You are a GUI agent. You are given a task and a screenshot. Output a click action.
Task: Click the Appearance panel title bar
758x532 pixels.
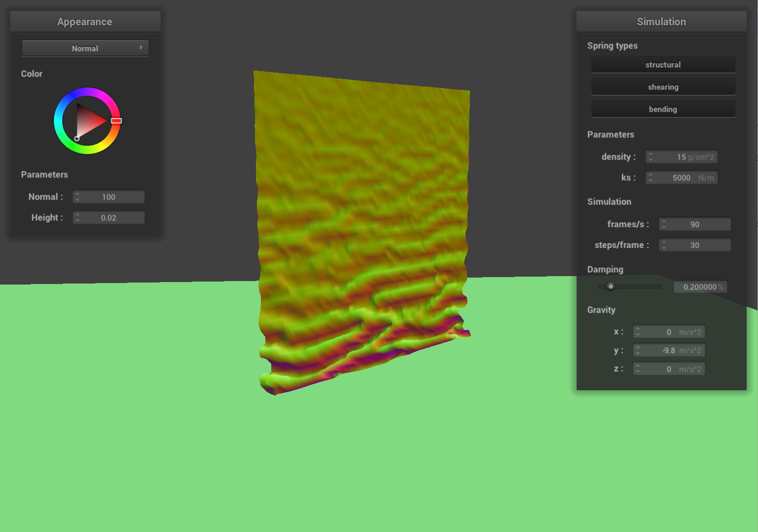(85, 22)
